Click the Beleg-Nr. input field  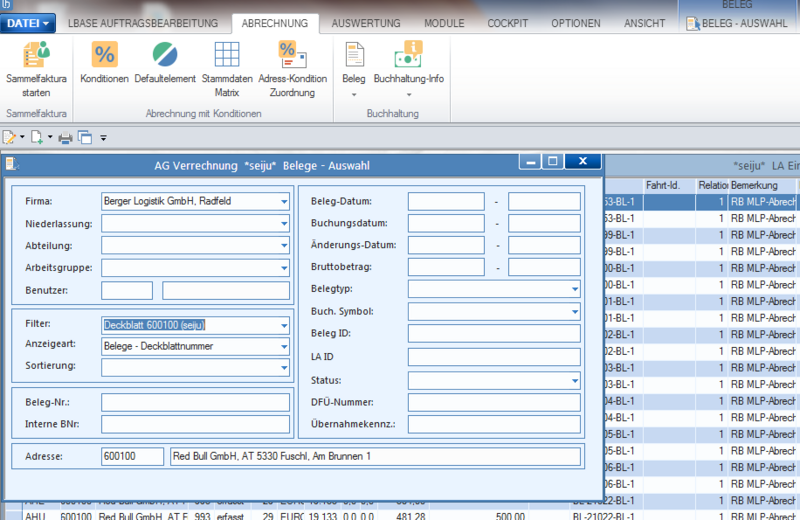[195, 403]
